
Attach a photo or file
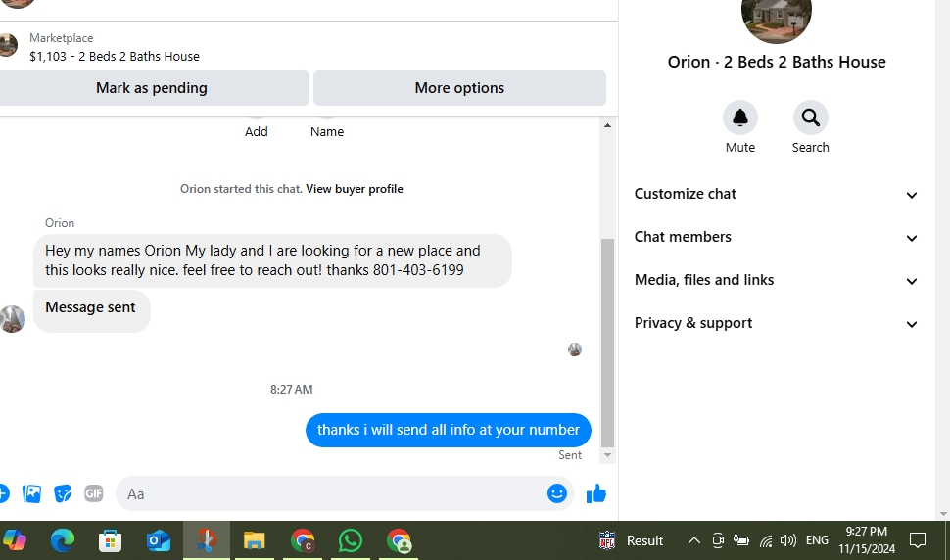(31, 493)
